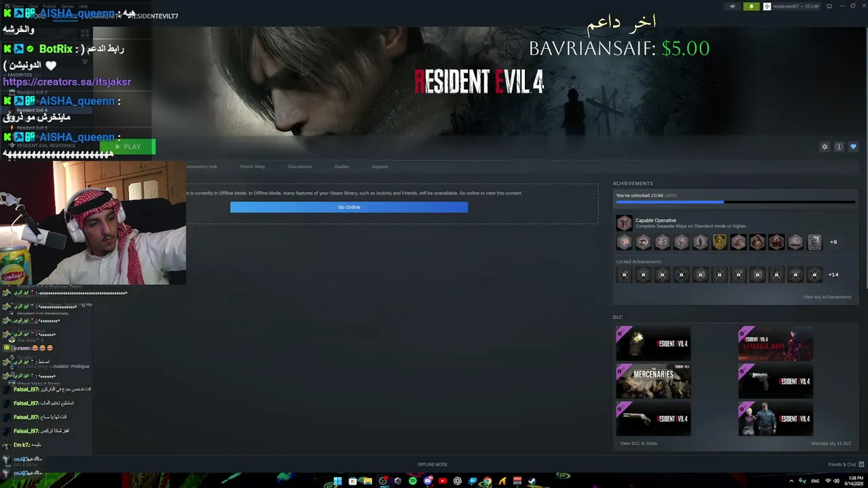
Task: Launch Spotify from the taskbar
Action: 413,481
